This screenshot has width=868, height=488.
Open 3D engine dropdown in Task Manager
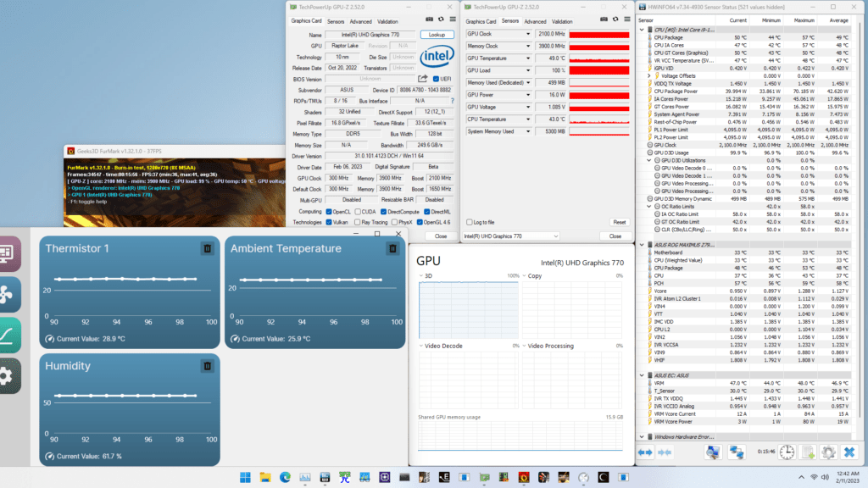click(420, 275)
